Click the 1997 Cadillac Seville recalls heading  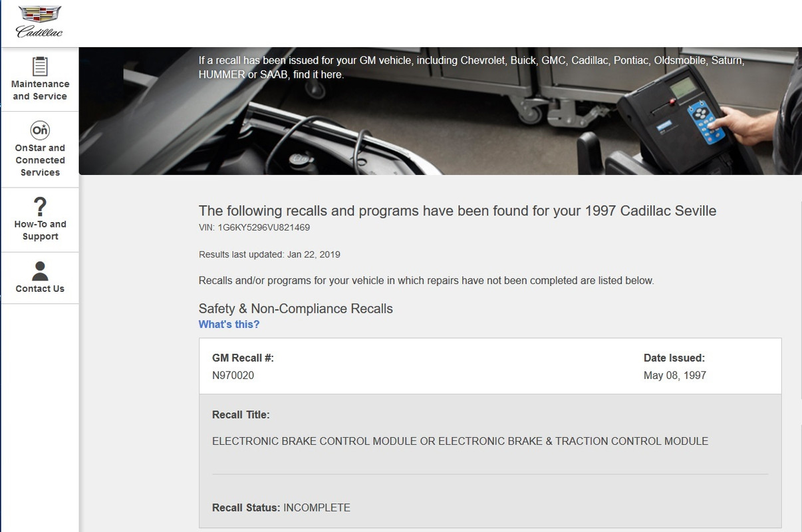[x=458, y=211]
